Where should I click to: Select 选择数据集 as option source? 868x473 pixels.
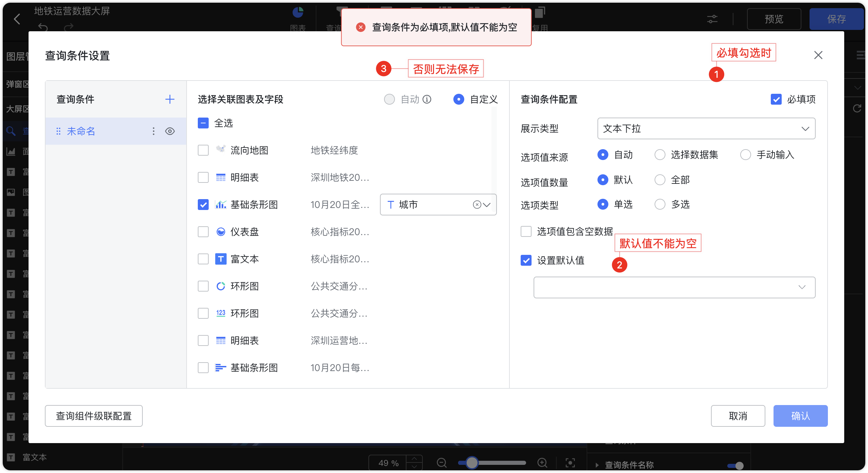[x=660, y=155]
